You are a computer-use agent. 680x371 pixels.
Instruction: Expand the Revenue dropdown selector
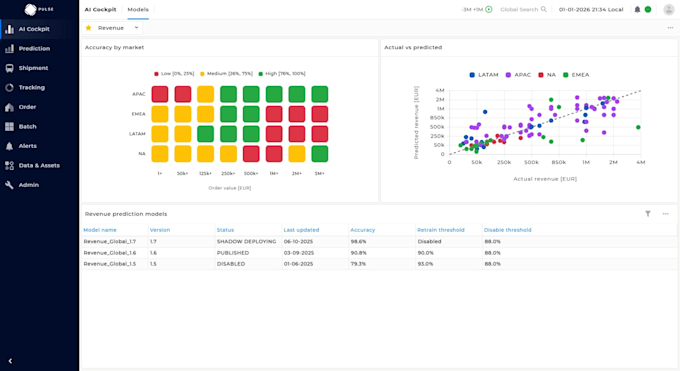pyautogui.click(x=112, y=28)
